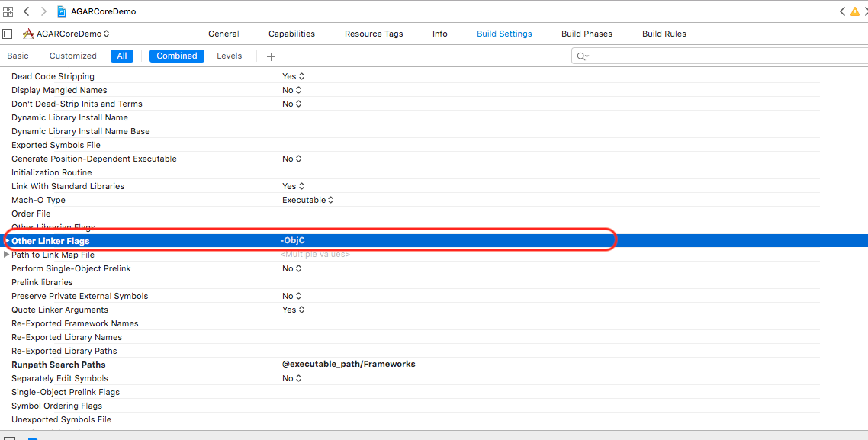
Task: Expand Other Linker Flags disclosure triangle
Action: click(x=7, y=241)
